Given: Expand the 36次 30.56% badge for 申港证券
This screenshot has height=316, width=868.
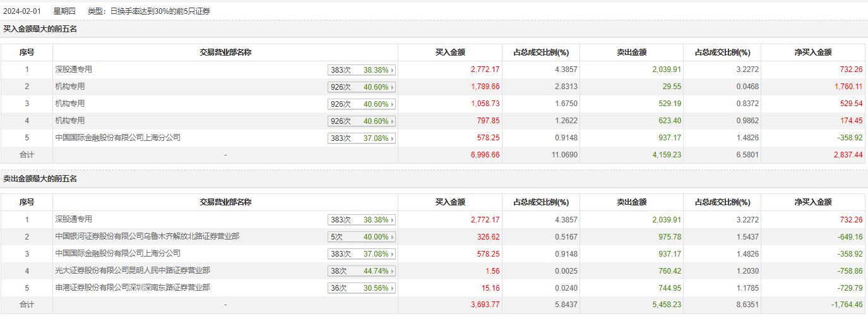Looking at the screenshot, I should point(393,288).
